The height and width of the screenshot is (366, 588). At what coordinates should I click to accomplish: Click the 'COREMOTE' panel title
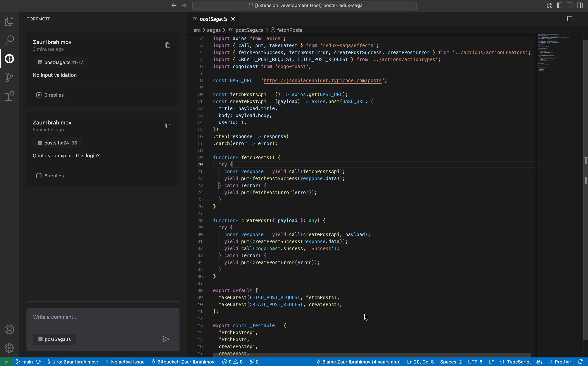click(39, 19)
